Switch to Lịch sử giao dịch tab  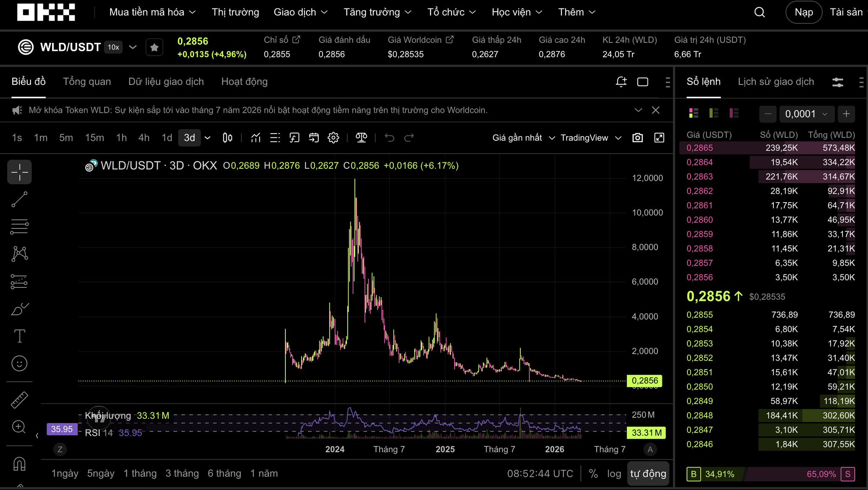(776, 82)
